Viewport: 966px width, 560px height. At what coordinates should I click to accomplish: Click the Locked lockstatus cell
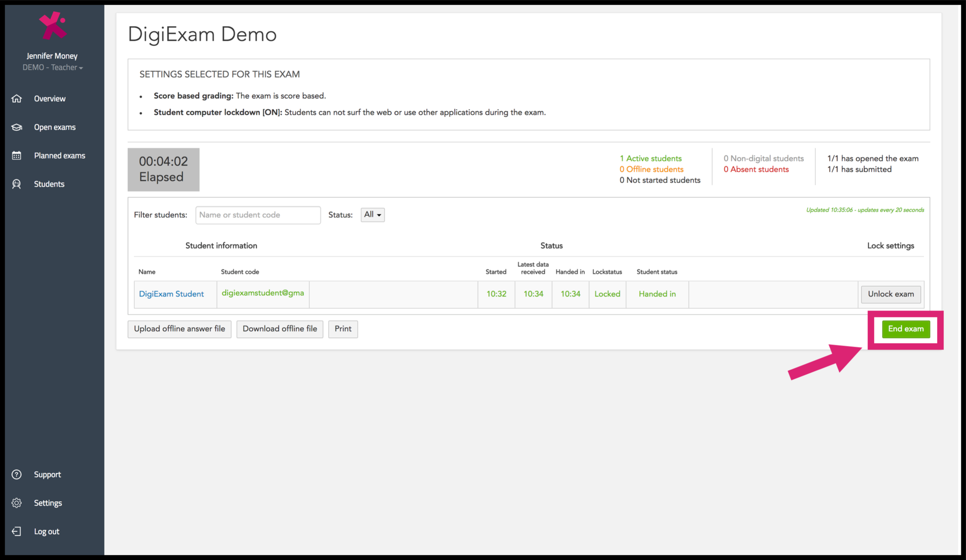(x=608, y=294)
